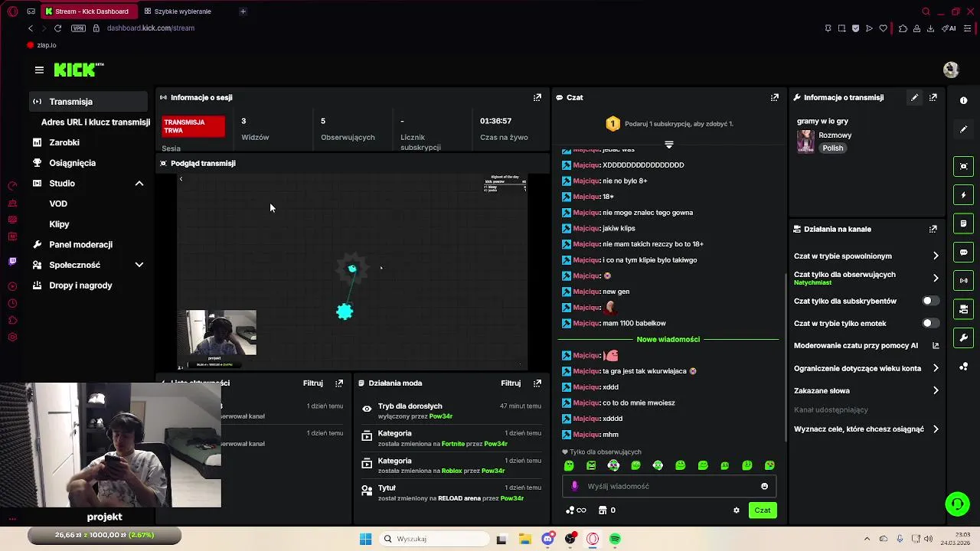This screenshot has width=980, height=551.
Task: Send message with the green Czat button
Action: (763, 510)
